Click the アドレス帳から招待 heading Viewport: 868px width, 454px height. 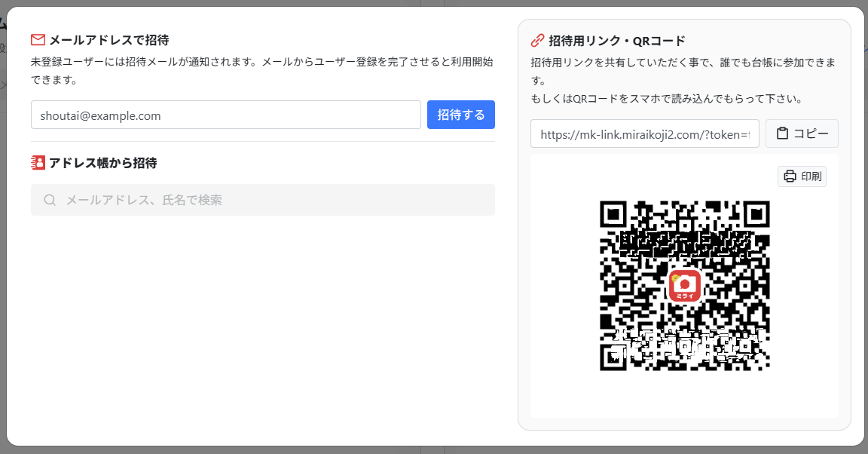point(102,163)
